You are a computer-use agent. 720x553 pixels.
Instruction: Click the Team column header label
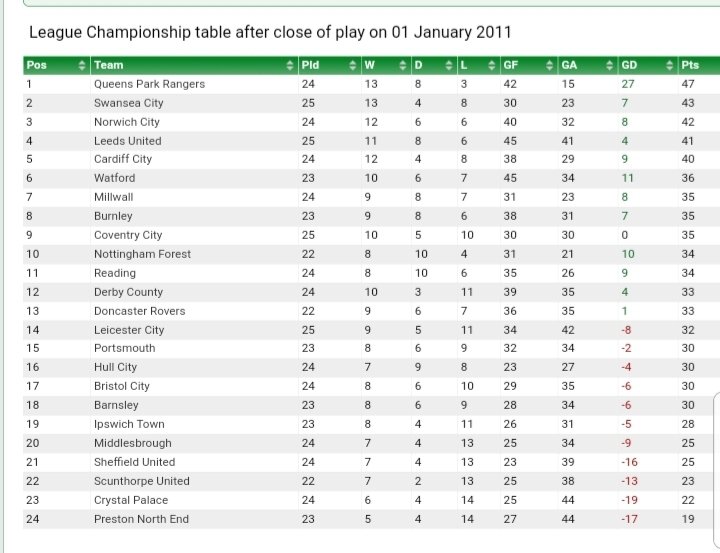[109, 65]
